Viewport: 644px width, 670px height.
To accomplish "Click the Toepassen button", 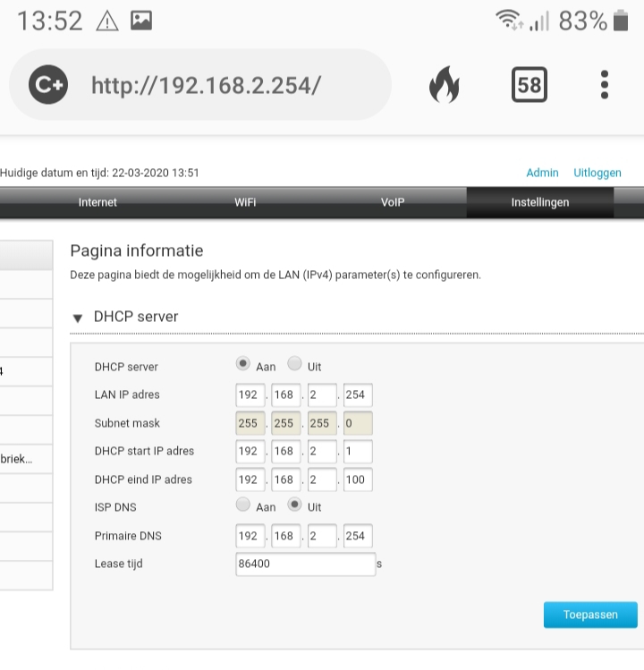I will point(590,615).
